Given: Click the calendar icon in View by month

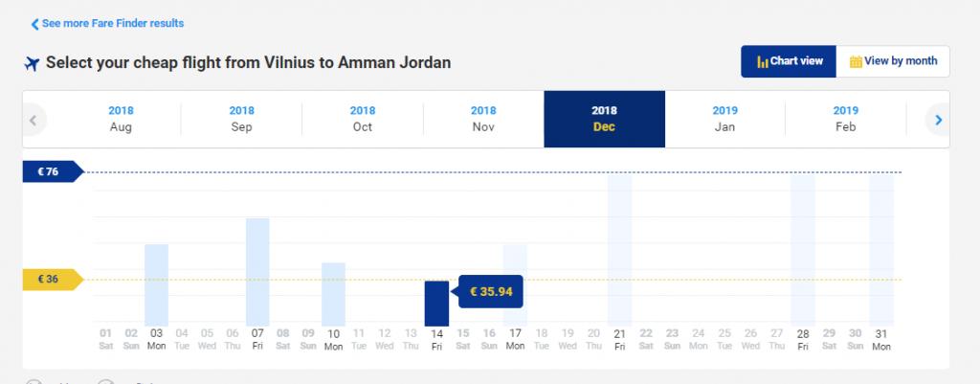Looking at the screenshot, I should [856, 61].
